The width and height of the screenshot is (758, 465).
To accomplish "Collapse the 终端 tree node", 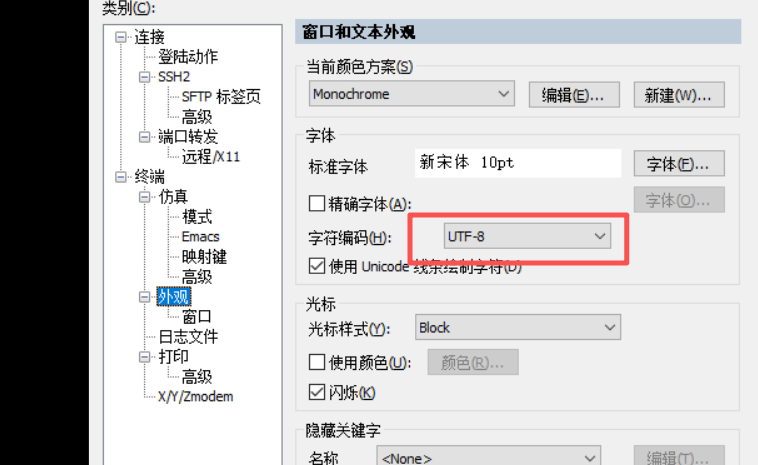I will [122, 177].
